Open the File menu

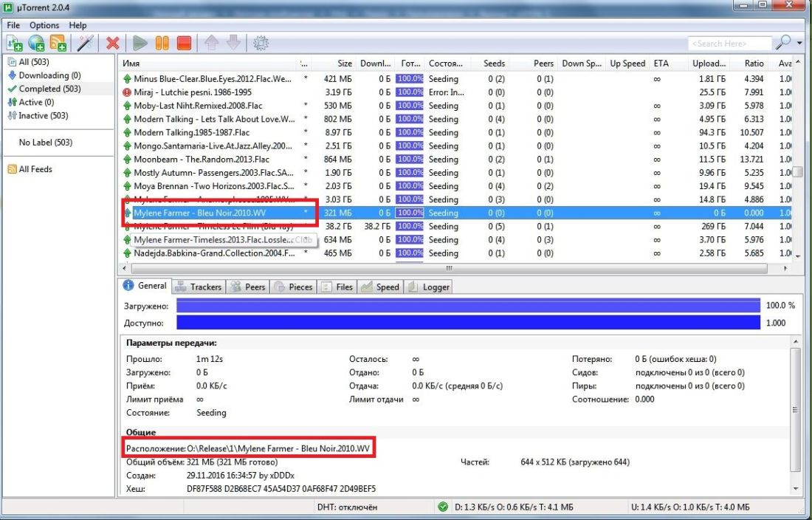pos(13,25)
